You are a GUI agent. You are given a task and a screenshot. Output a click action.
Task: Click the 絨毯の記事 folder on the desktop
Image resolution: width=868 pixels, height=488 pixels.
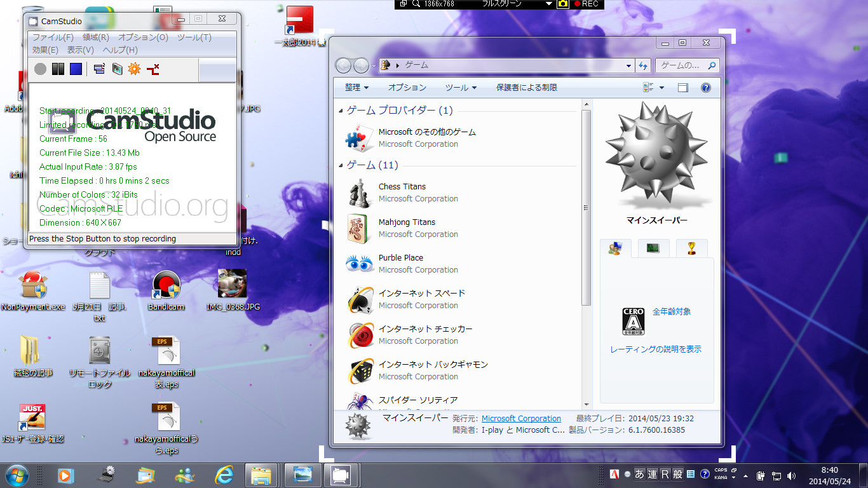[33, 356]
